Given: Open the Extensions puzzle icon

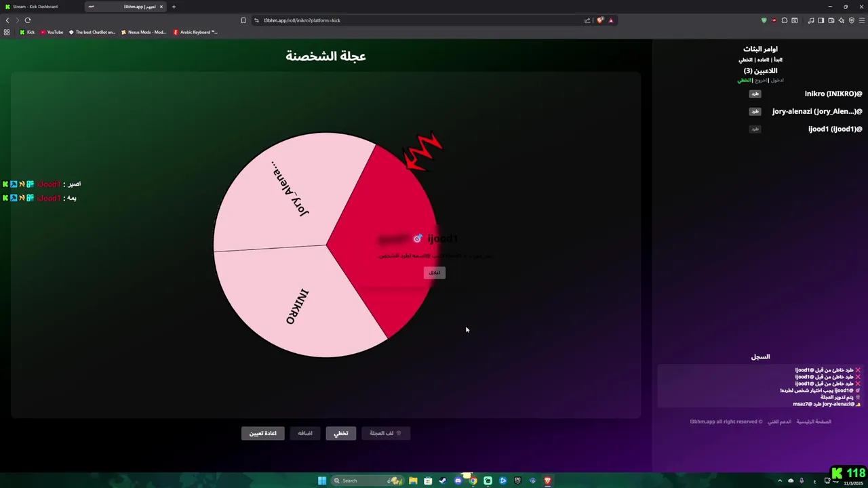Looking at the screenshot, I should (785, 20).
